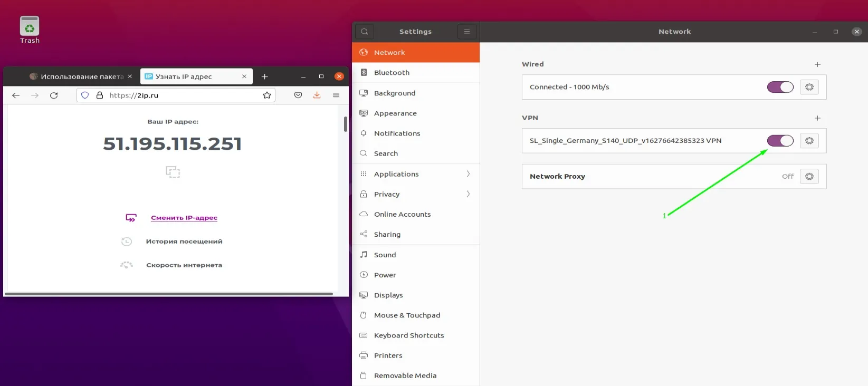
Task: Click the SL_Single_Germany VPN name
Action: [x=625, y=141]
